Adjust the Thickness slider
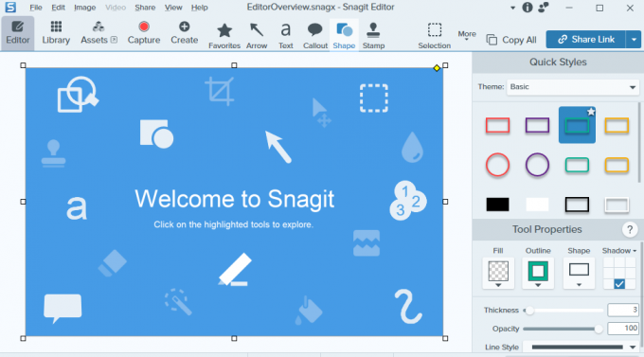The width and height of the screenshot is (644, 357). coord(529,311)
